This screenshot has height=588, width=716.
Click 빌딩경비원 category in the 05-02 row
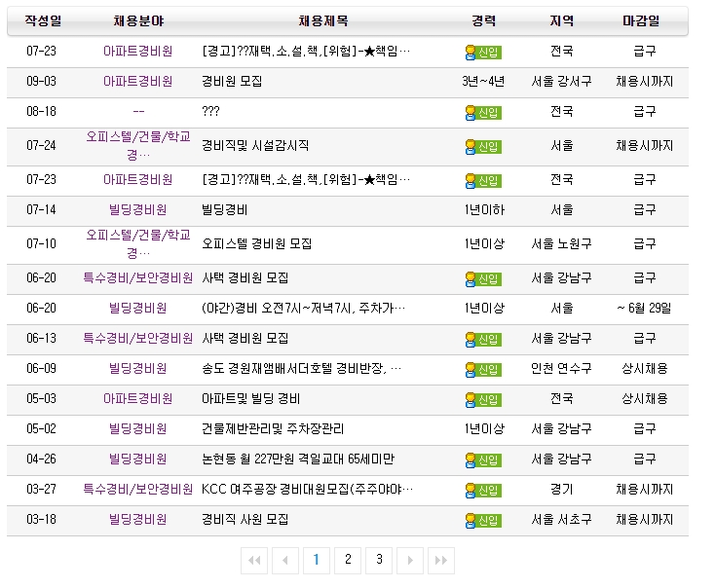click(138, 428)
